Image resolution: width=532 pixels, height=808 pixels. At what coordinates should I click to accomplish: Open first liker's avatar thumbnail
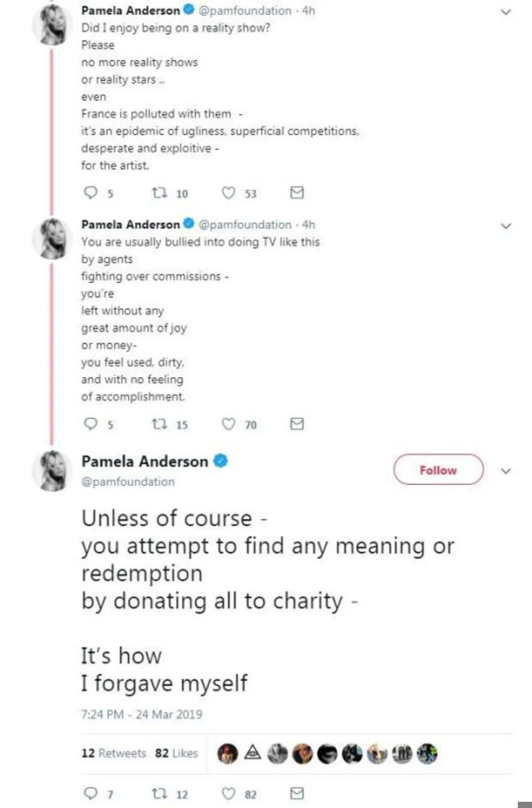(x=227, y=753)
